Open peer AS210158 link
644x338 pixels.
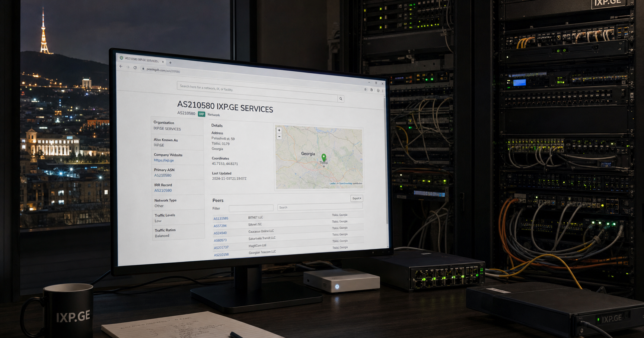coord(221,255)
